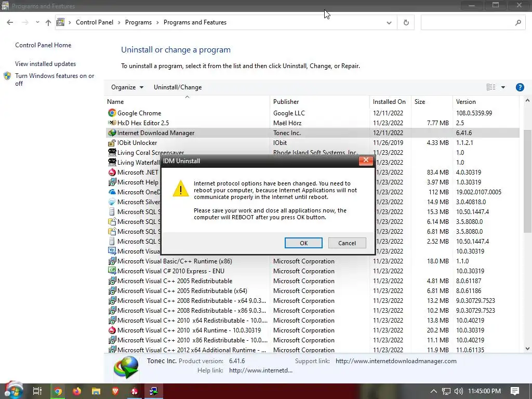Screen dimensions: 532x399
Task: Select the Living Coral Screensaver icon
Action: (112, 152)
